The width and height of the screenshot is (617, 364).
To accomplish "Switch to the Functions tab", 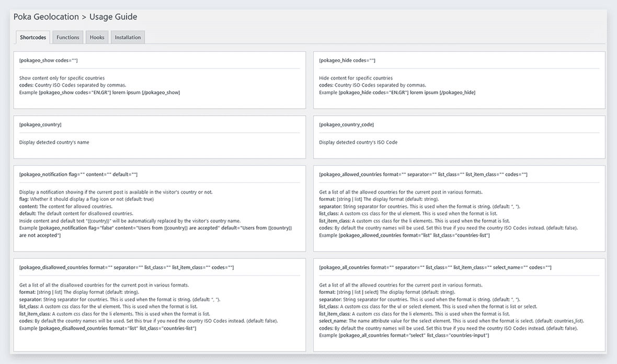I will (68, 37).
